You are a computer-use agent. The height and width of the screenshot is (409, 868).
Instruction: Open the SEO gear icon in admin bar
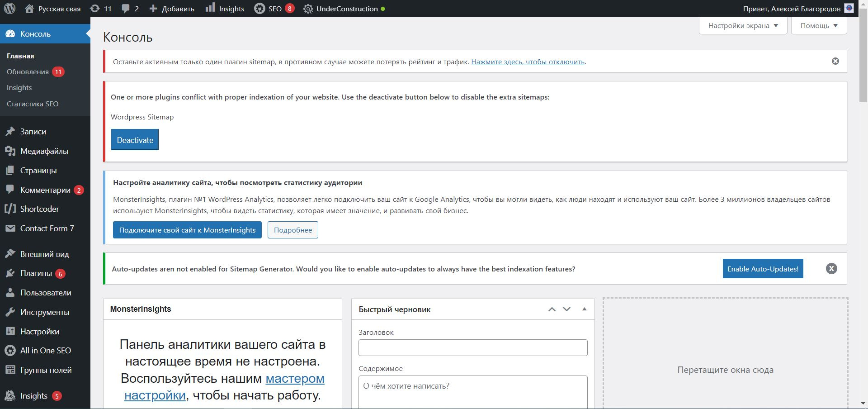click(259, 9)
